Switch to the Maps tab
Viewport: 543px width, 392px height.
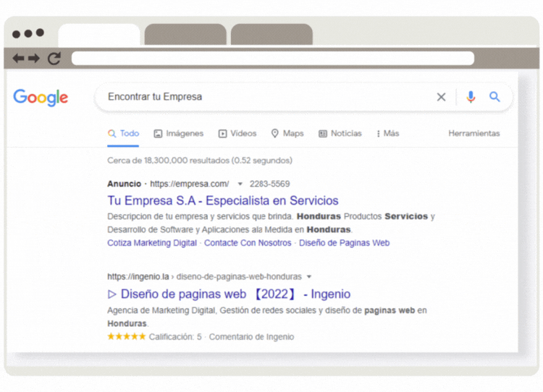tap(287, 134)
